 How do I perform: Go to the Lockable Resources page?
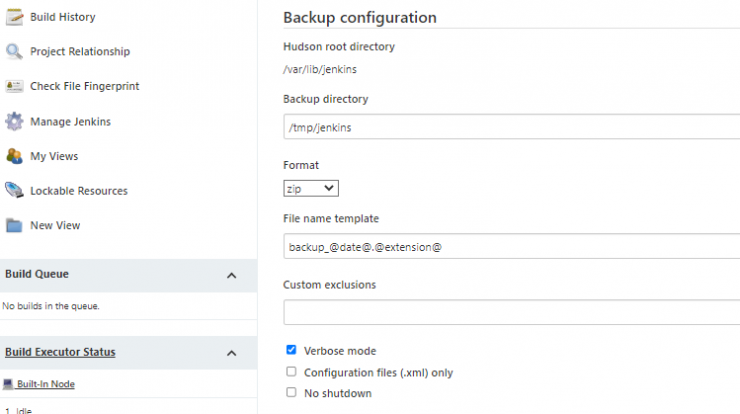(x=79, y=191)
